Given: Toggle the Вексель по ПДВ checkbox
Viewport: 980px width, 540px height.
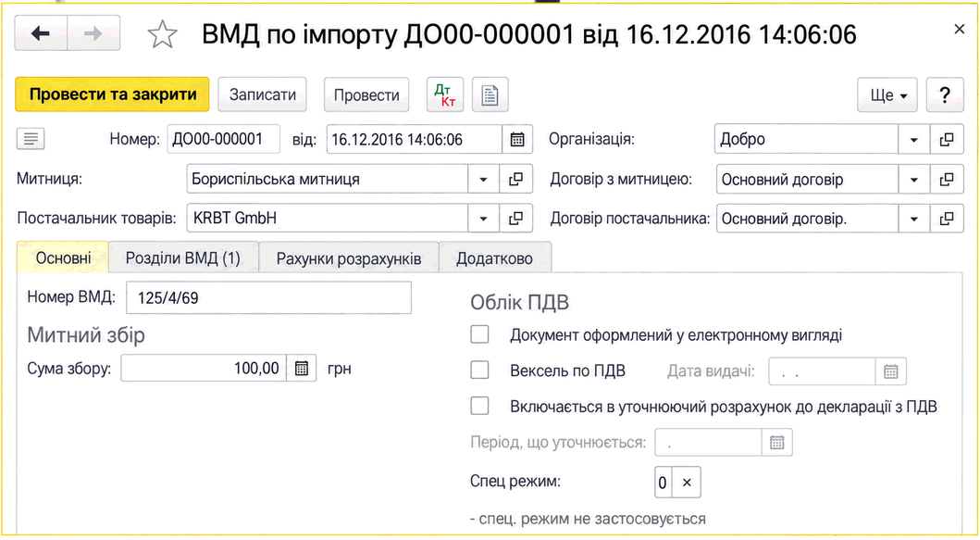Looking at the screenshot, I should point(479,370).
